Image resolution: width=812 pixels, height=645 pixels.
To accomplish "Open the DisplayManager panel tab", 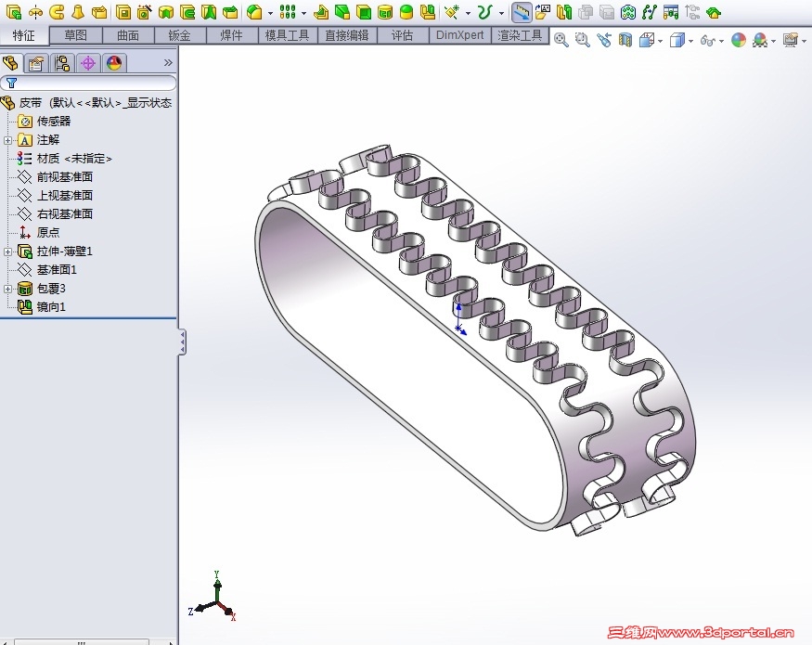I will pos(114,63).
